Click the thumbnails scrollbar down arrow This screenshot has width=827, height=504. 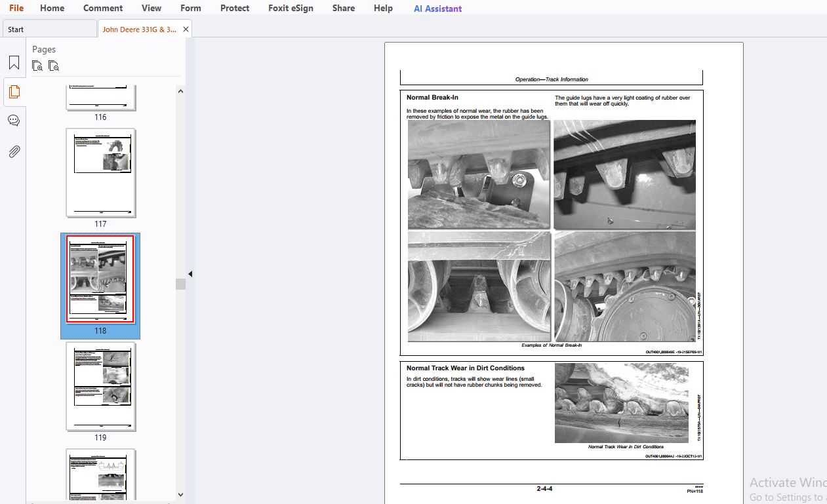click(181, 495)
